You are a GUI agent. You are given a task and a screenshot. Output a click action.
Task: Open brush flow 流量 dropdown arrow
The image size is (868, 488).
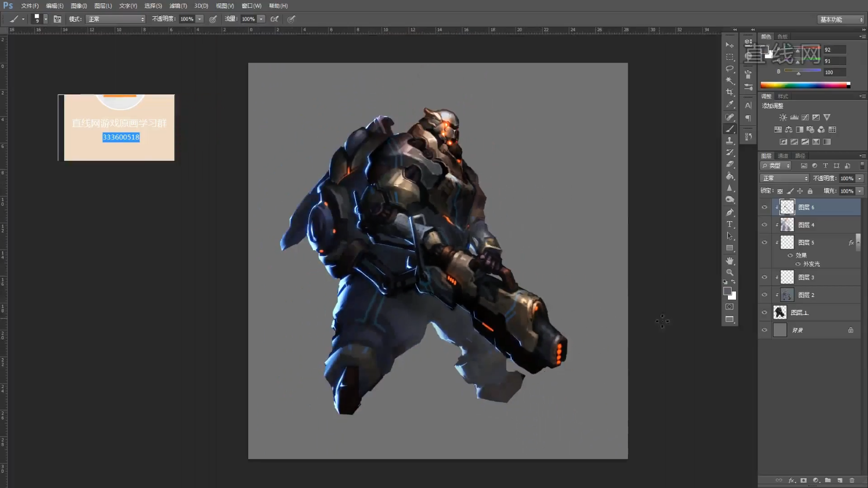point(261,19)
